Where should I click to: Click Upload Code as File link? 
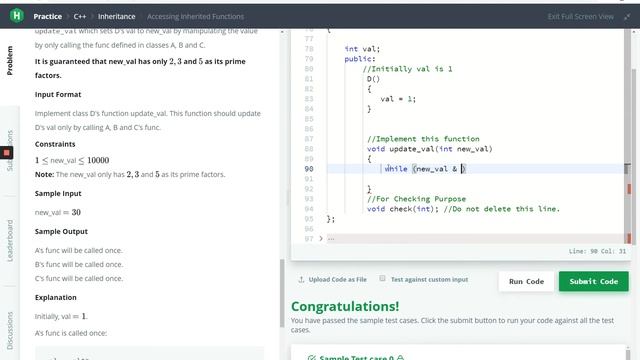[x=338, y=280]
